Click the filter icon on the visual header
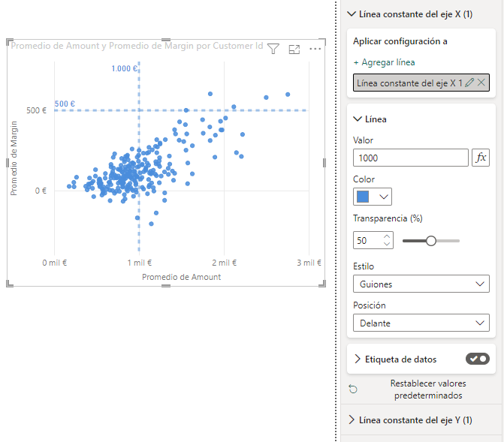The width and height of the screenshot is (504, 442). [x=273, y=49]
